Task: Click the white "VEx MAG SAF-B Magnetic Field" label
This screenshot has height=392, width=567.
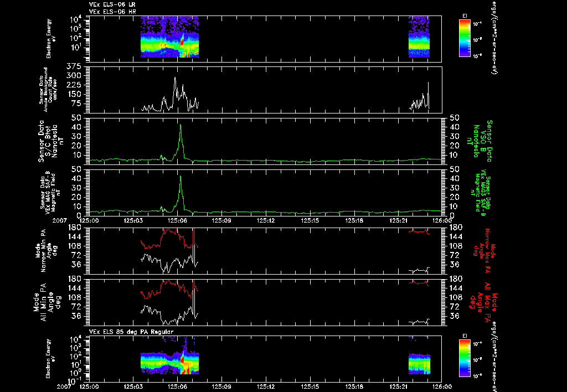Action: coord(50,192)
